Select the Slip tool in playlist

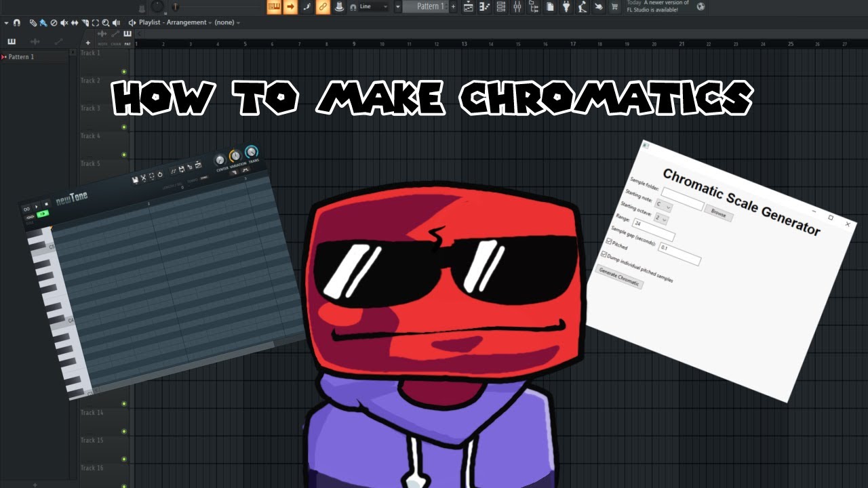[75, 23]
